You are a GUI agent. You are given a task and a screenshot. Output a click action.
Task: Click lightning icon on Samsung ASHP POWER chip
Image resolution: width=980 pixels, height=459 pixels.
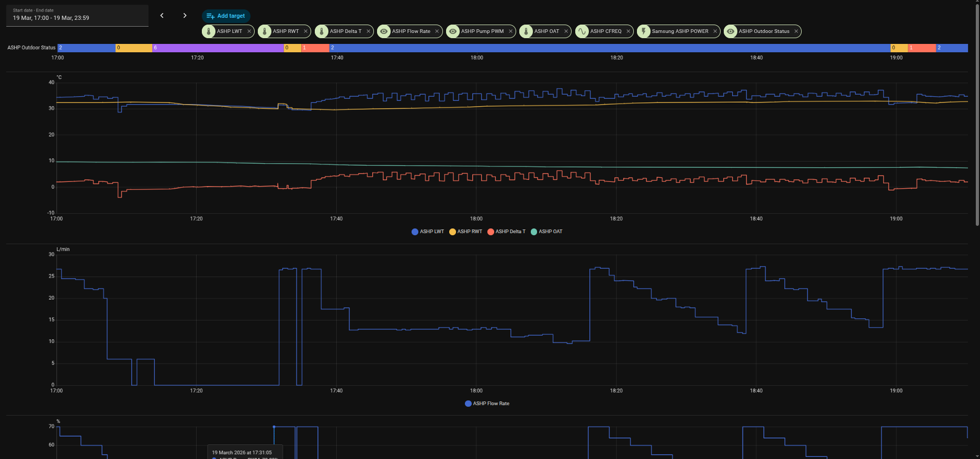pyautogui.click(x=644, y=31)
